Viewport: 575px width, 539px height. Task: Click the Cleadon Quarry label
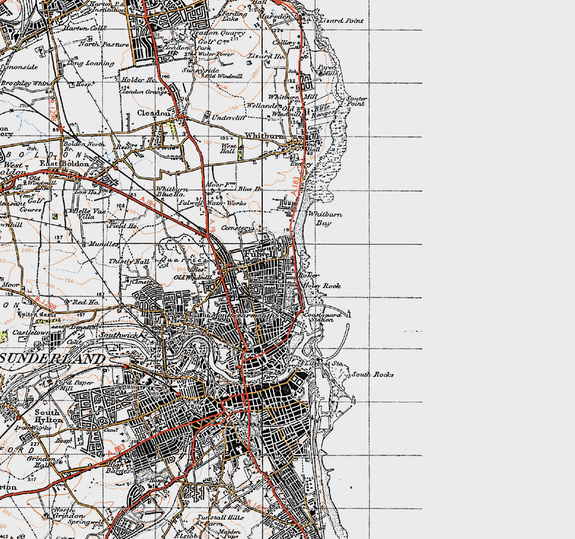click(x=217, y=33)
